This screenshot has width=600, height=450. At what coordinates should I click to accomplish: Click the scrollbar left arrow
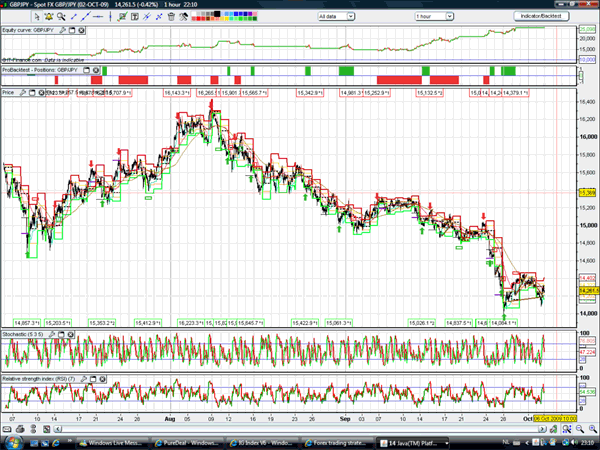[x=58, y=429]
